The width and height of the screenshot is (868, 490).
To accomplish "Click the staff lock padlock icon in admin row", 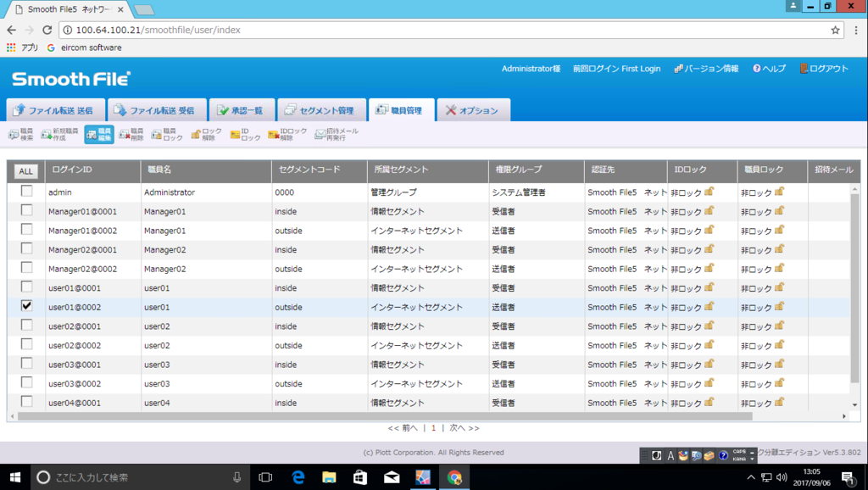I will (780, 192).
